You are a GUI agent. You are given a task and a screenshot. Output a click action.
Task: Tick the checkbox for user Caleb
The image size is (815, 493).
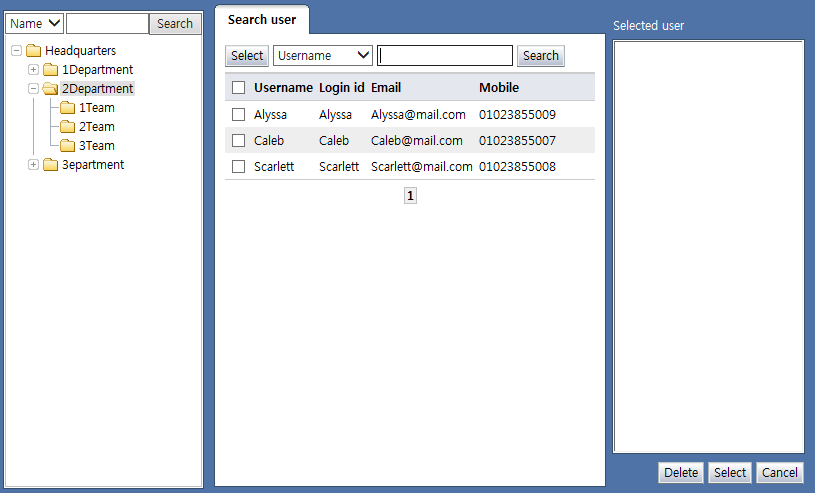(x=238, y=141)
